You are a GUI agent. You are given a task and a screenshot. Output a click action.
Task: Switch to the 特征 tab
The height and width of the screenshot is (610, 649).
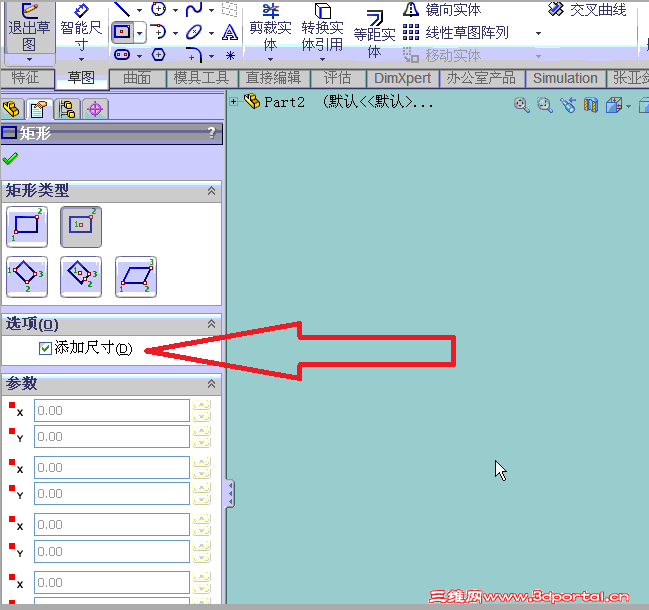coord(26,77)
